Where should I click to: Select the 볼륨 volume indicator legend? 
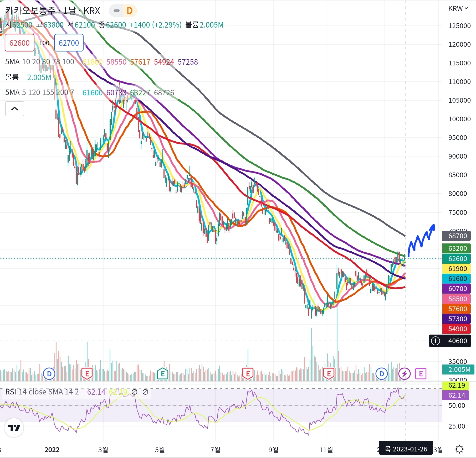tap(12, 77)
